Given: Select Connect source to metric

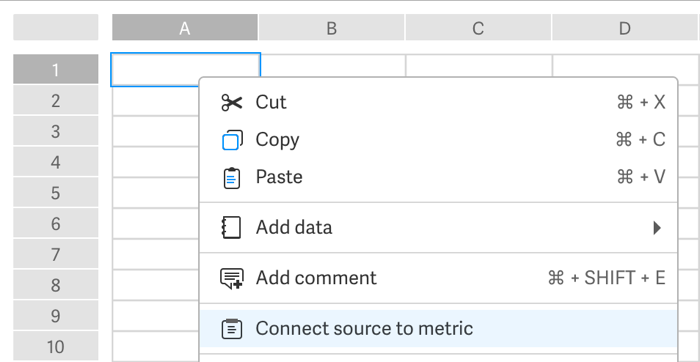Looking at the screenshot, I should coord(438,329).
